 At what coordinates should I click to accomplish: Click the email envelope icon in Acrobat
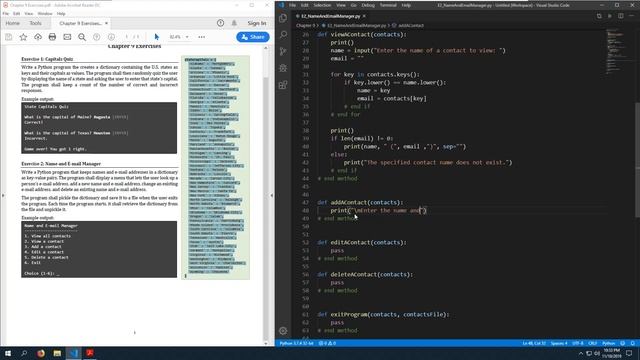click(67, 37)
